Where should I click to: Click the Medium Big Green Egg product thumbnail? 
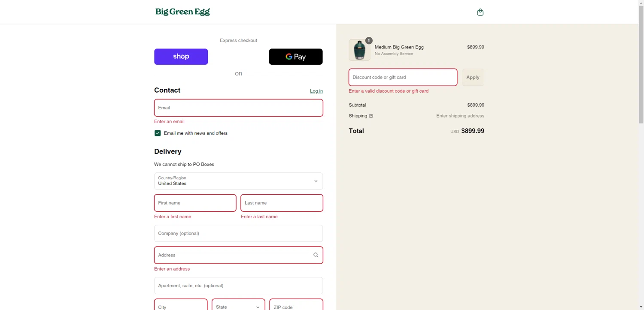tap(359, 50)
